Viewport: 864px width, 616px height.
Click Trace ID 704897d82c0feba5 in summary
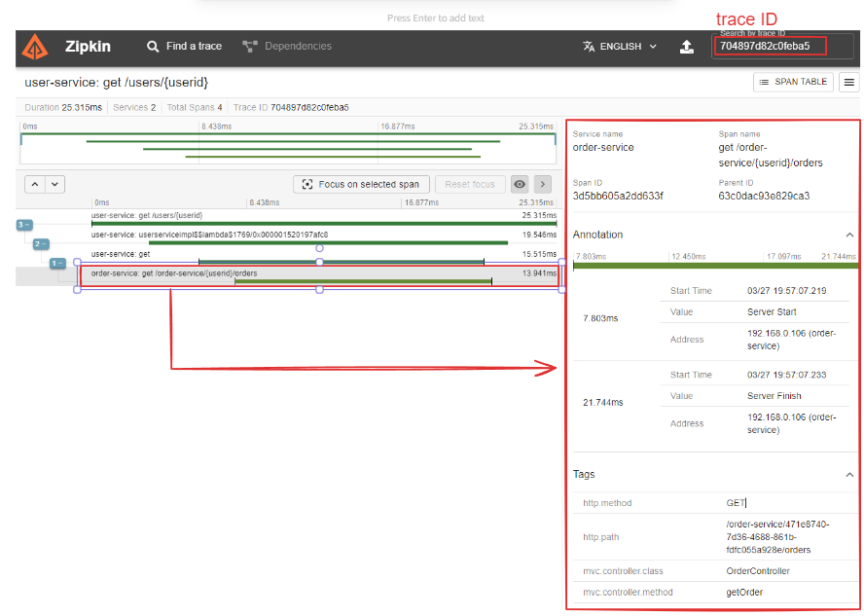291,107
